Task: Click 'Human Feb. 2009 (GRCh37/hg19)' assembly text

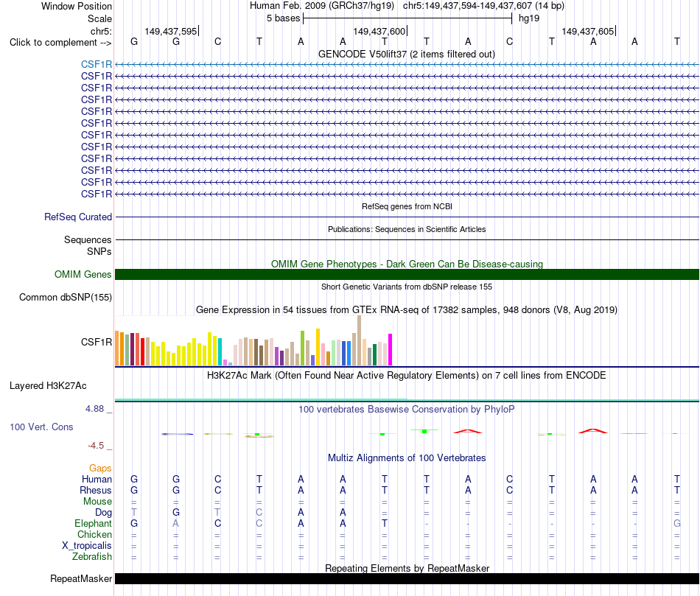Action: coord(322,6)
